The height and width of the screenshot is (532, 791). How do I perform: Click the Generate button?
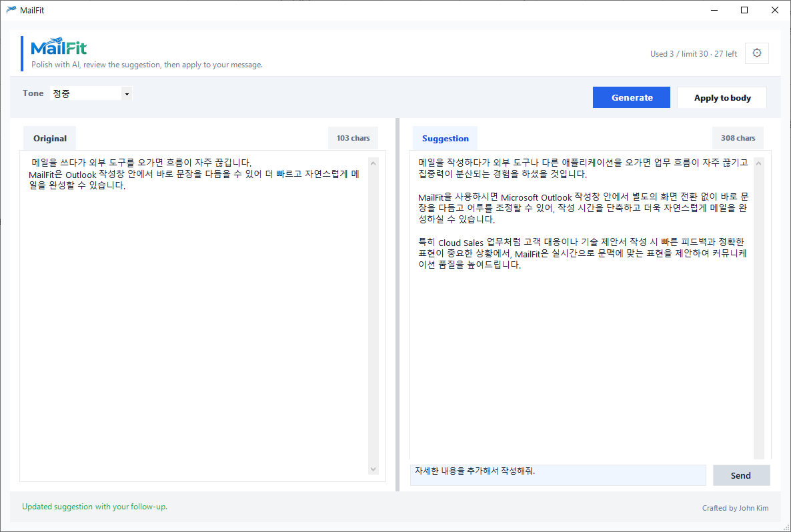coord(631,97)
